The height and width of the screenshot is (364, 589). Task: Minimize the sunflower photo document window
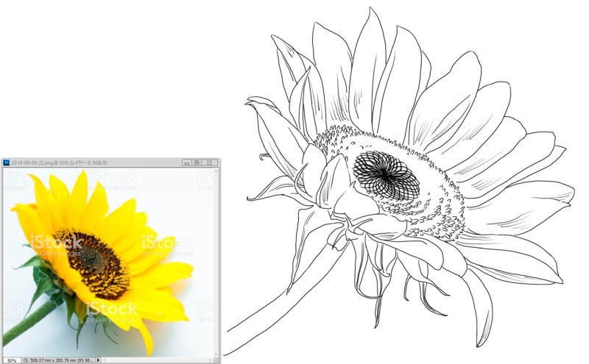pyautogui.click(x=187, y=163)
